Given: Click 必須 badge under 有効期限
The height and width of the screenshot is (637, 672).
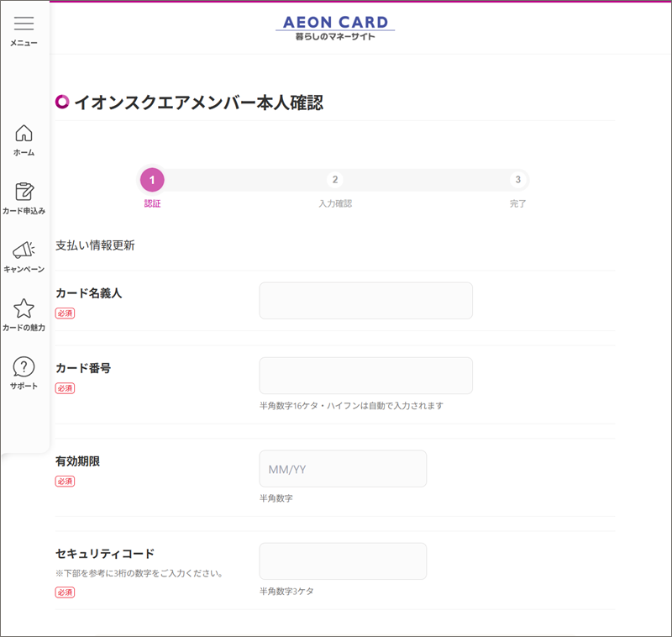Looking at the screenshot, I should coord(65,482).
